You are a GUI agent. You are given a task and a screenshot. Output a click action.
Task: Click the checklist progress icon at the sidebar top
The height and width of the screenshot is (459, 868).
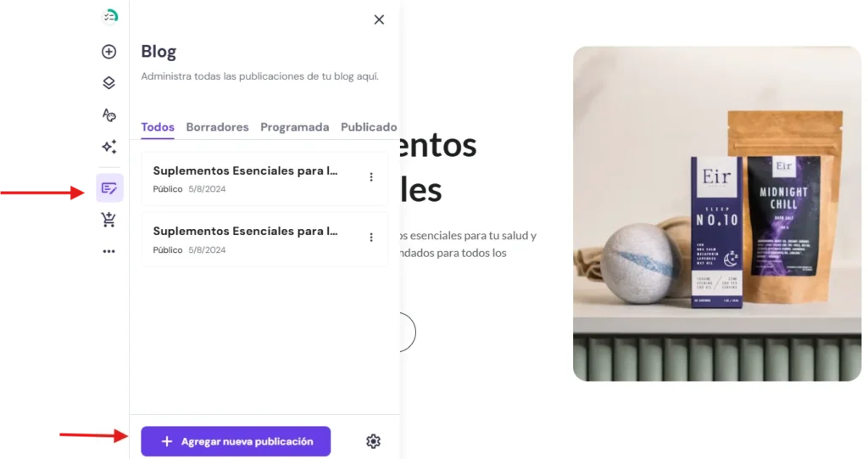[x=110, y=17]
